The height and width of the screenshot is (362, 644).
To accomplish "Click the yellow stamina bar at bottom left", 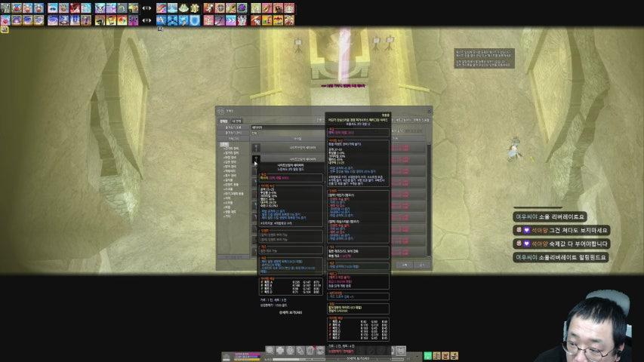I will coord(247,360).
